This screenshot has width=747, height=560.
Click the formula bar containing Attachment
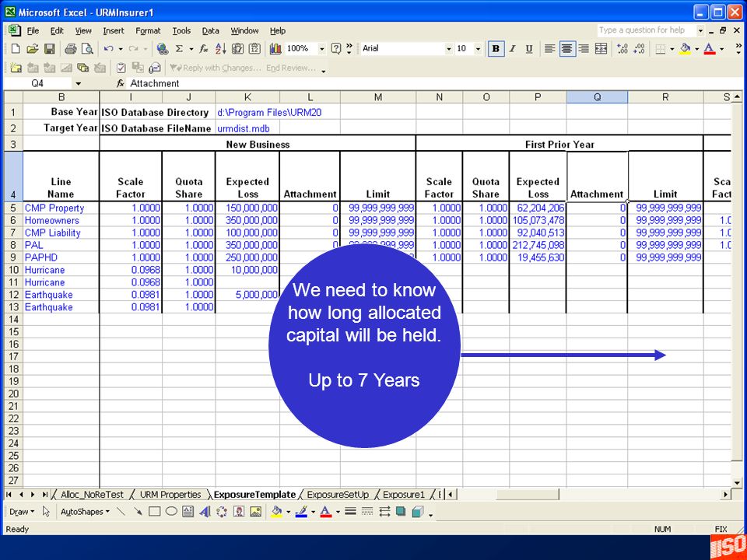coord(429,84)
